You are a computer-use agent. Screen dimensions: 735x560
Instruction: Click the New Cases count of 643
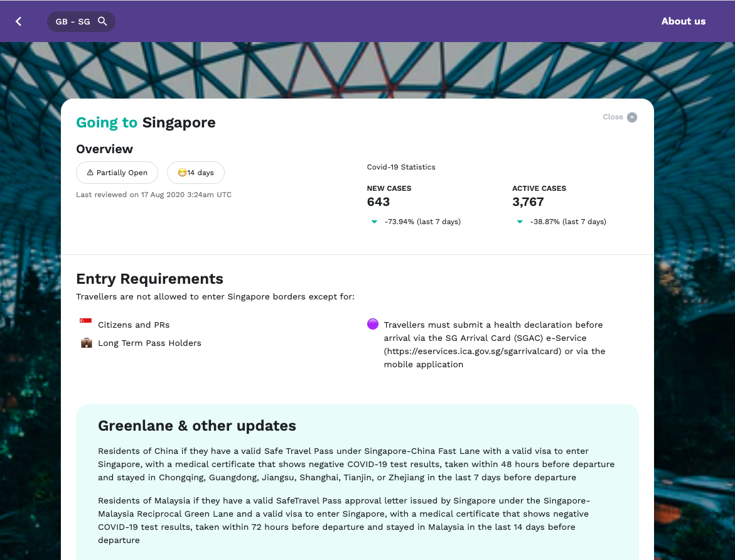[x=378, y=202]
